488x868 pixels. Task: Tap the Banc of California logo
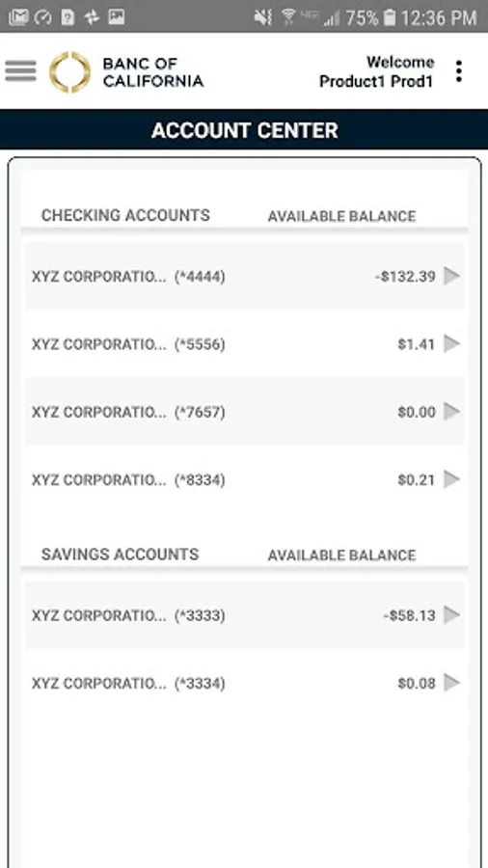(x=126, y=72)
